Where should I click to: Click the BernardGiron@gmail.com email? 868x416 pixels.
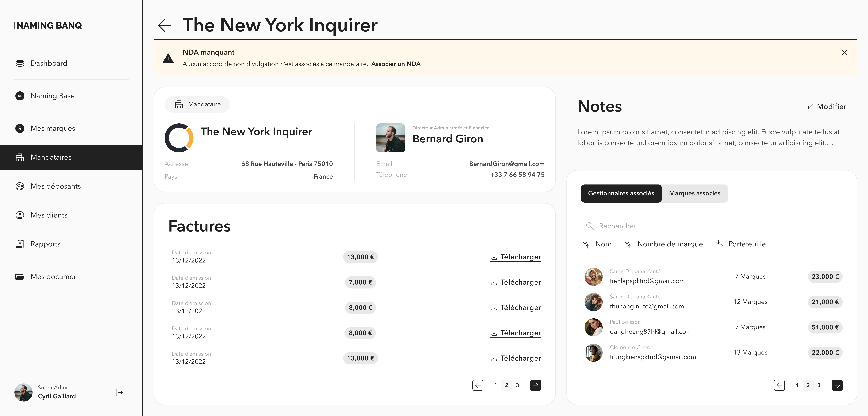507,164
